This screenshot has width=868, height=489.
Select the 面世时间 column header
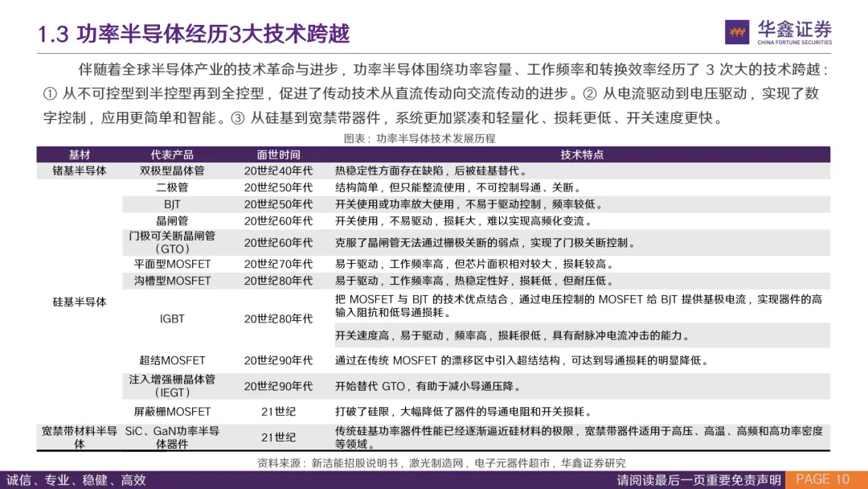[278, 154]
